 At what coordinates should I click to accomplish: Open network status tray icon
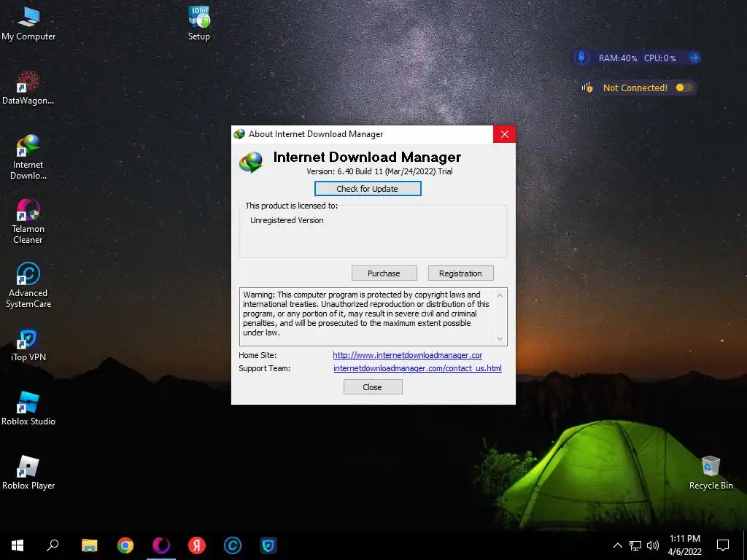click(x=635, y=545)
